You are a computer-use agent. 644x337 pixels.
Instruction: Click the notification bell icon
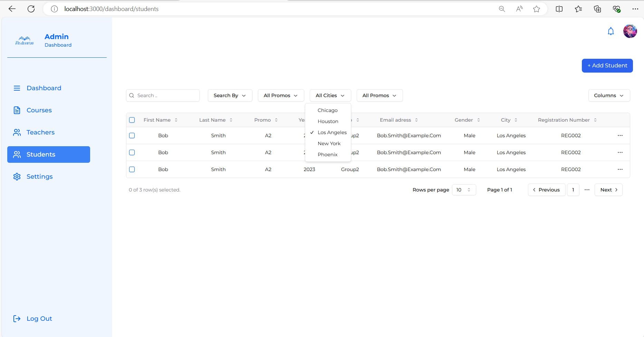(611, 31)
